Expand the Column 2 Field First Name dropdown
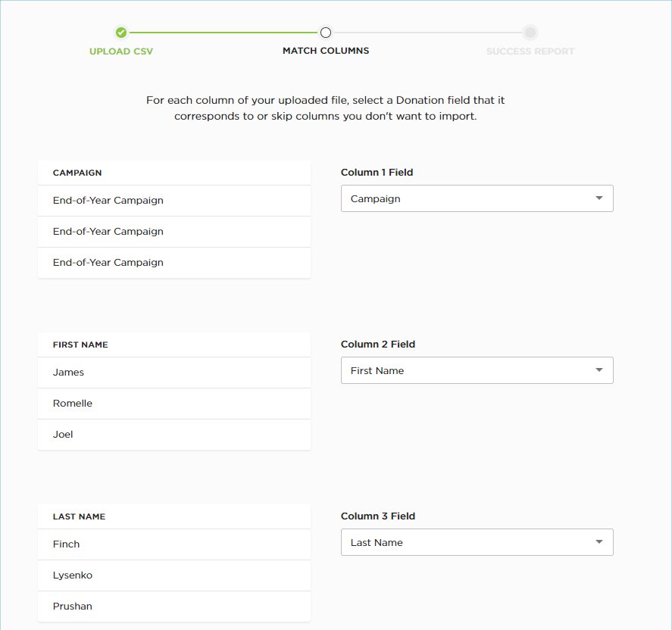672x630 pixels. click(x=477, y=370)
